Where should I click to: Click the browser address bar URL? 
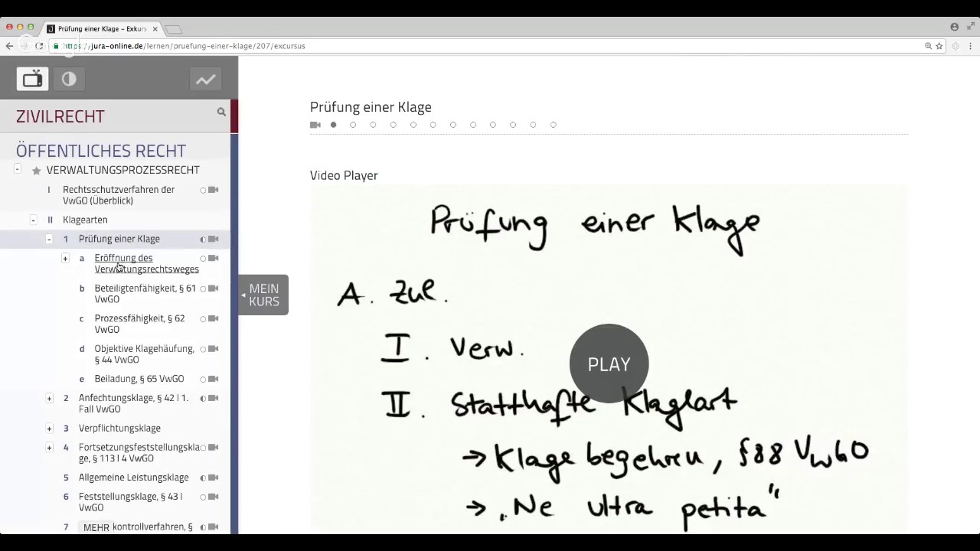(x=184, y=46)
